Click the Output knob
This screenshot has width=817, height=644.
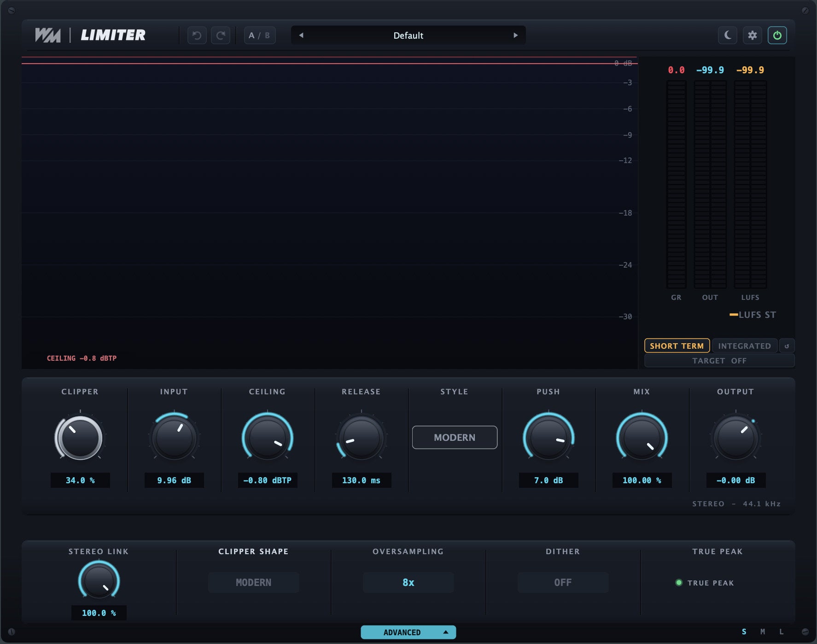(x=735, y=438)
